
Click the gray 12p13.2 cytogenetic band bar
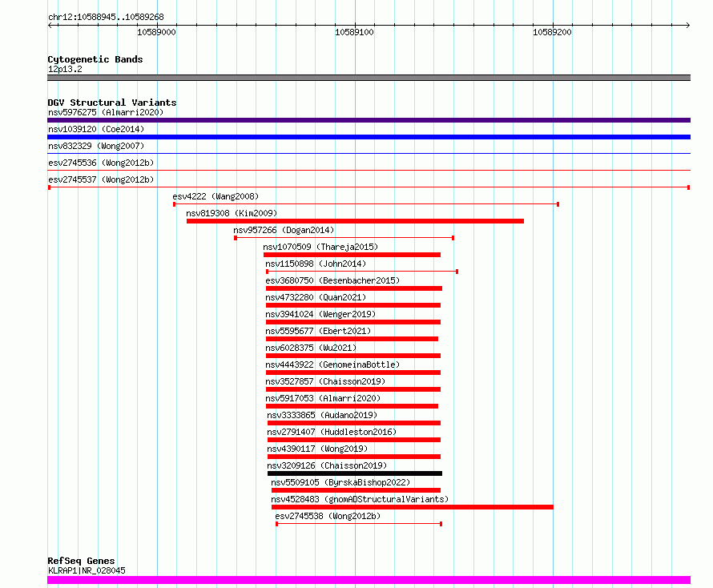pos(369,78)
